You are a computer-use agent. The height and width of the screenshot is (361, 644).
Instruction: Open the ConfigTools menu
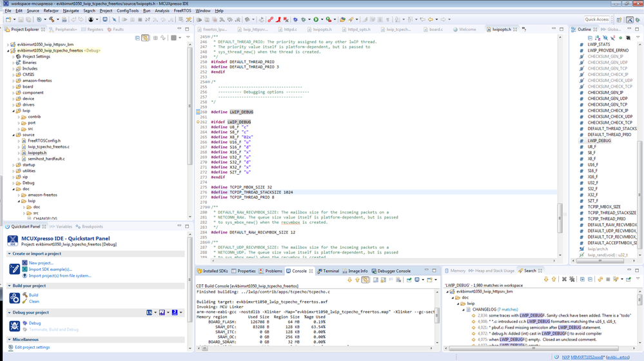(x=127, y=11)
